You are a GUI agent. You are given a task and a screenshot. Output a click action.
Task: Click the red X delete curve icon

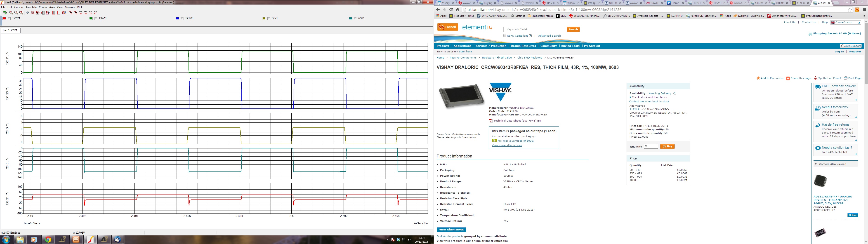[x=33, y=13]
